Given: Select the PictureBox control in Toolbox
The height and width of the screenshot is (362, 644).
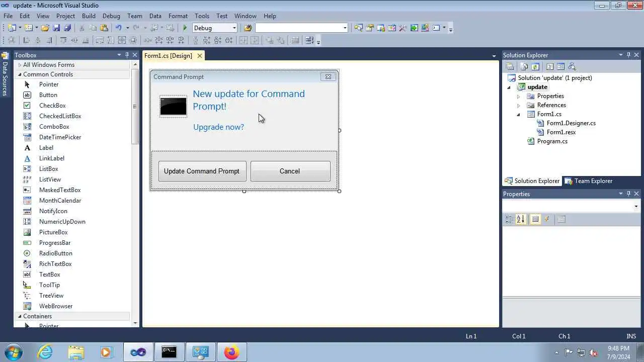Looking at the screenshot, I should (53, 232).
